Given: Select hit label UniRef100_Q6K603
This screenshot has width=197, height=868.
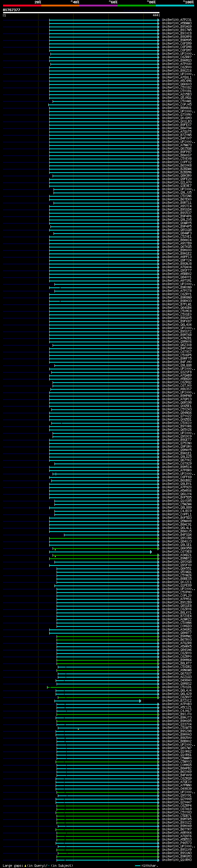Looking at the screenshot, I should 176,84.
